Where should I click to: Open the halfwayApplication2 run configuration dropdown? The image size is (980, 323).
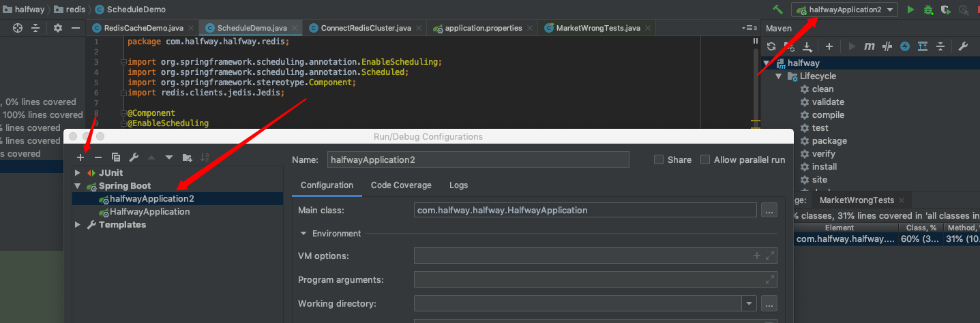pos(844,10)
